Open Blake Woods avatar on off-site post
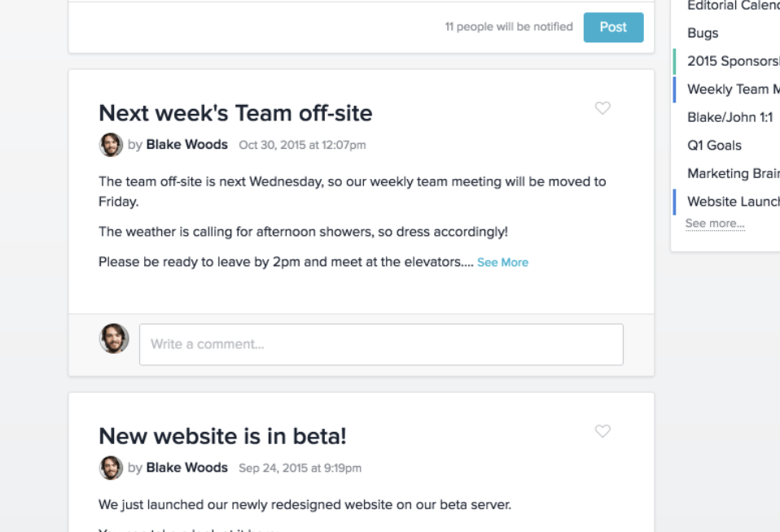 111,145
